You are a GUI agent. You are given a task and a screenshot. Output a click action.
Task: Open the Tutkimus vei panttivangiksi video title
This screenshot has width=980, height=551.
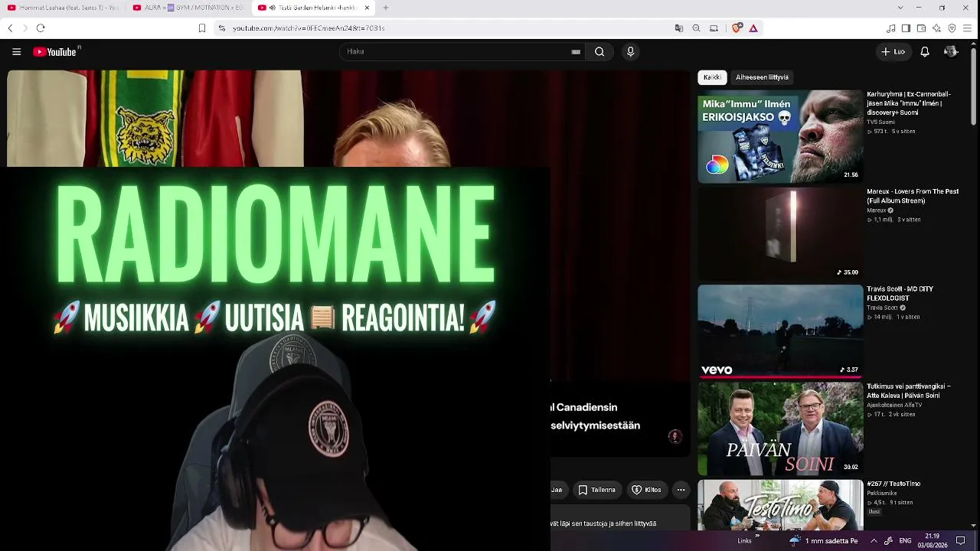[909, 391]
